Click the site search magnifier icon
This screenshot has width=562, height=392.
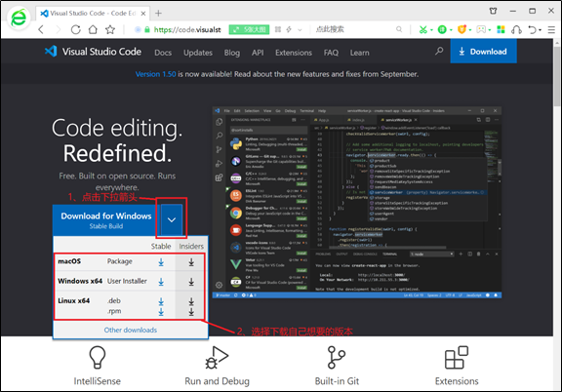(439, 52)
